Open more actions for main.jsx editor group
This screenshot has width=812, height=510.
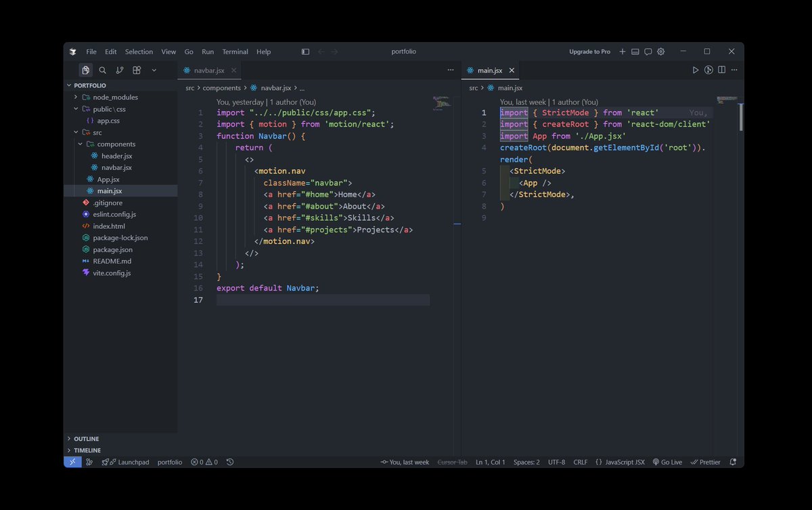tap(734, 70)
